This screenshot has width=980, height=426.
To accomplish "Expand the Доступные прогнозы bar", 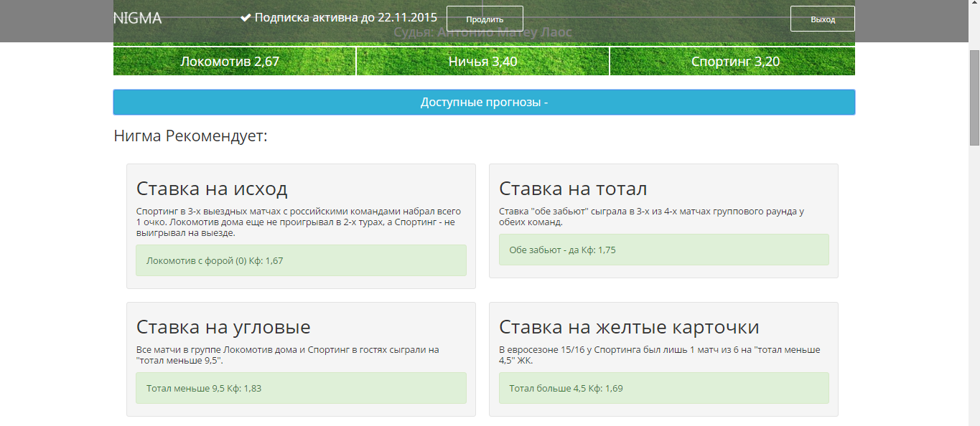I will click(x=484, y=102).
